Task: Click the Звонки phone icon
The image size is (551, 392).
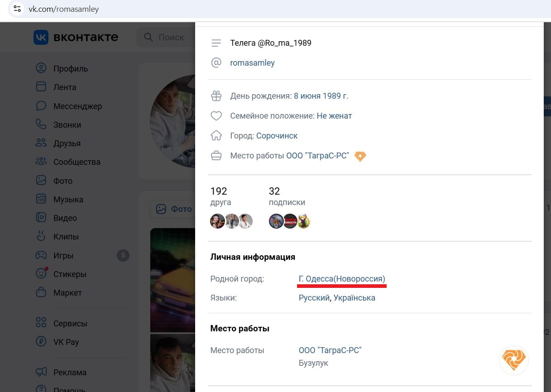Action: (41, 124)
